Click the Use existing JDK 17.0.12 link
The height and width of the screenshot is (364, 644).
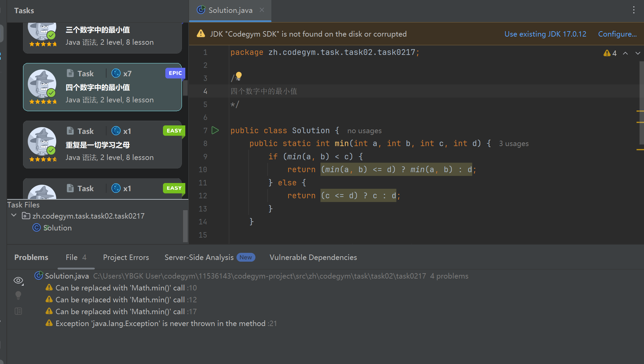point(545,34)
